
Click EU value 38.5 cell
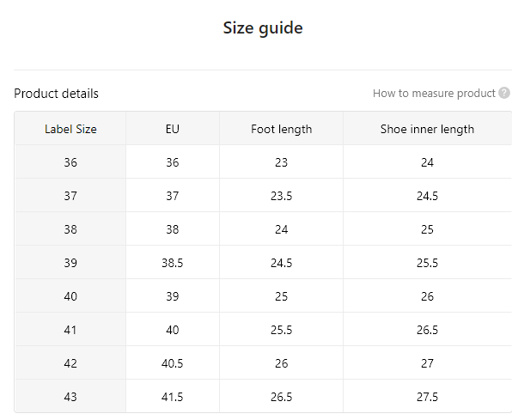[x=173, y=263]
